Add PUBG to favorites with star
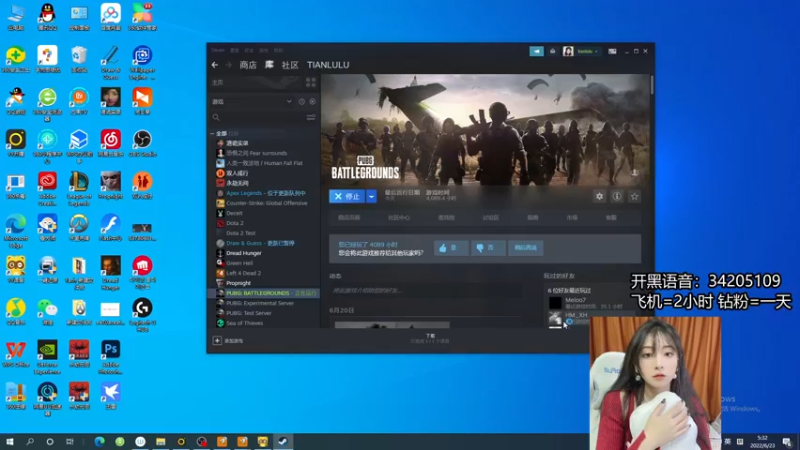The width and height of the screenshot is (800, 450). tap(634, 196)
